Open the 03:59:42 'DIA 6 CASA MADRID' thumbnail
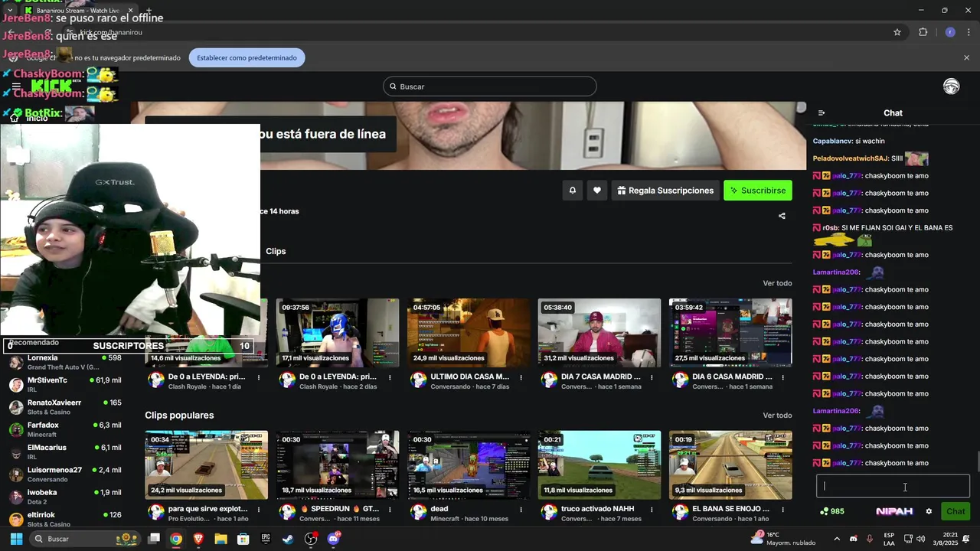 [x=730, y=333]
